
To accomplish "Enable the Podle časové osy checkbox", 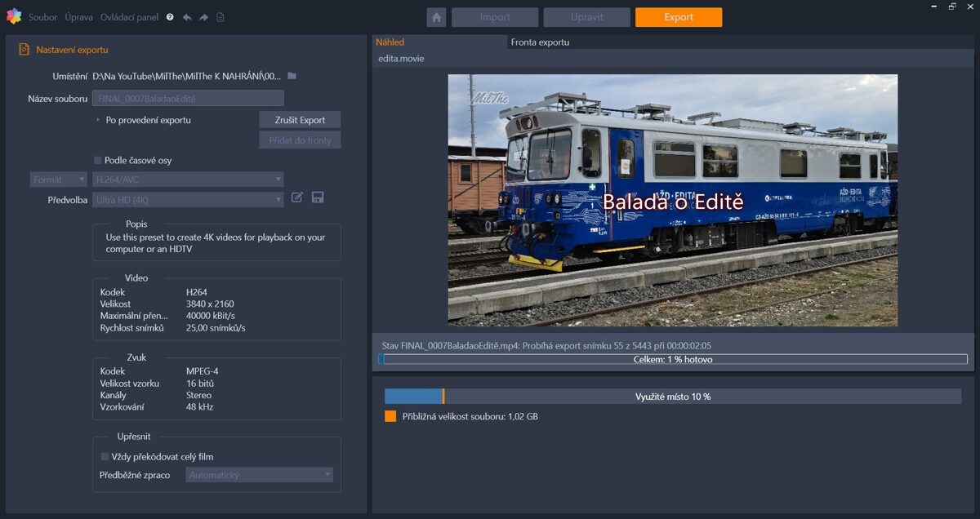I will coord(96,160).
